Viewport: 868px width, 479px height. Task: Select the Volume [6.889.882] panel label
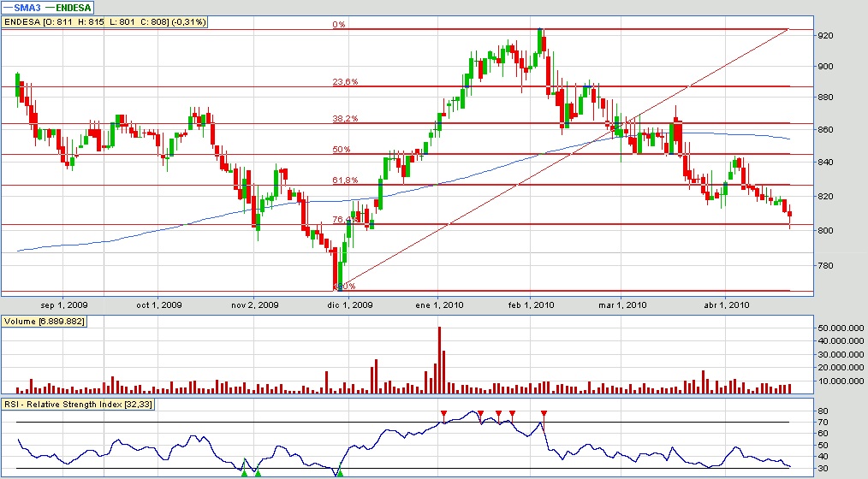click(45, 322)
